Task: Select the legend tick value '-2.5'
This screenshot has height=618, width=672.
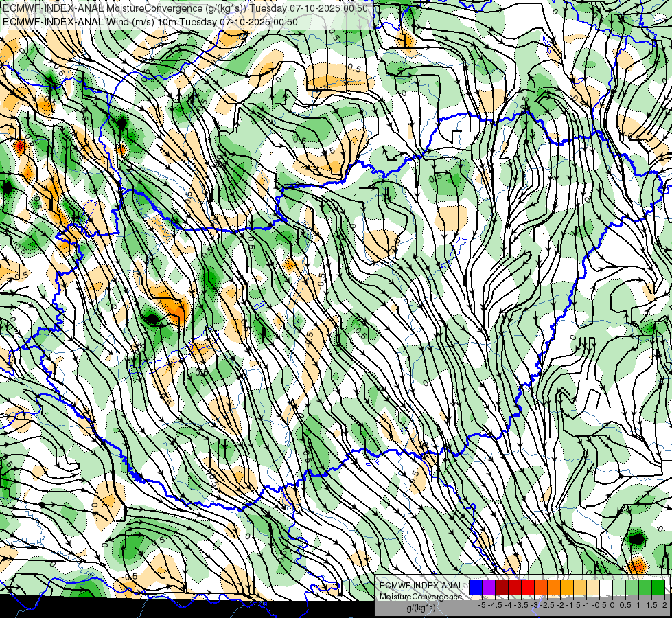Action: (547, 605)
